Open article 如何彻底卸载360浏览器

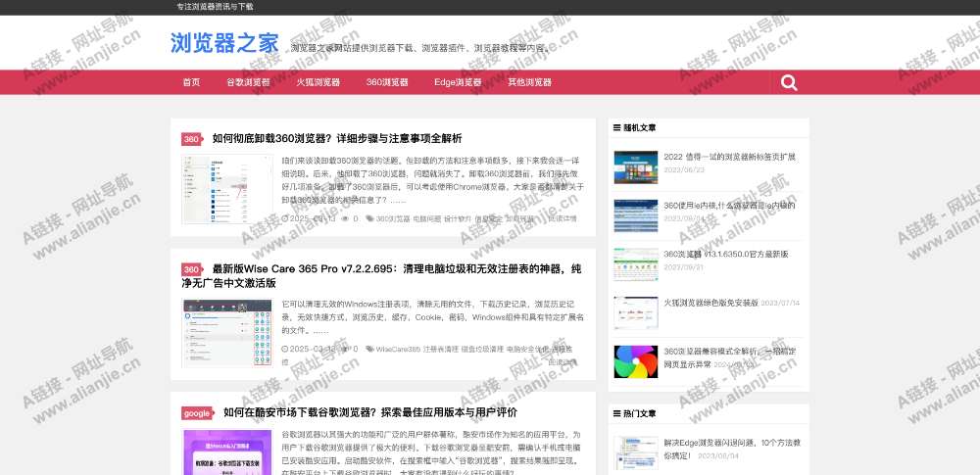(337, 139)
